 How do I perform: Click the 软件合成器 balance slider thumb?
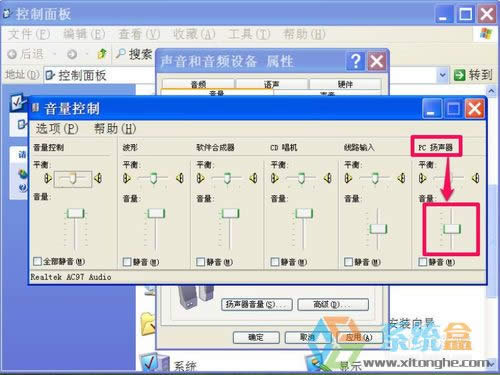pos(227,178)
